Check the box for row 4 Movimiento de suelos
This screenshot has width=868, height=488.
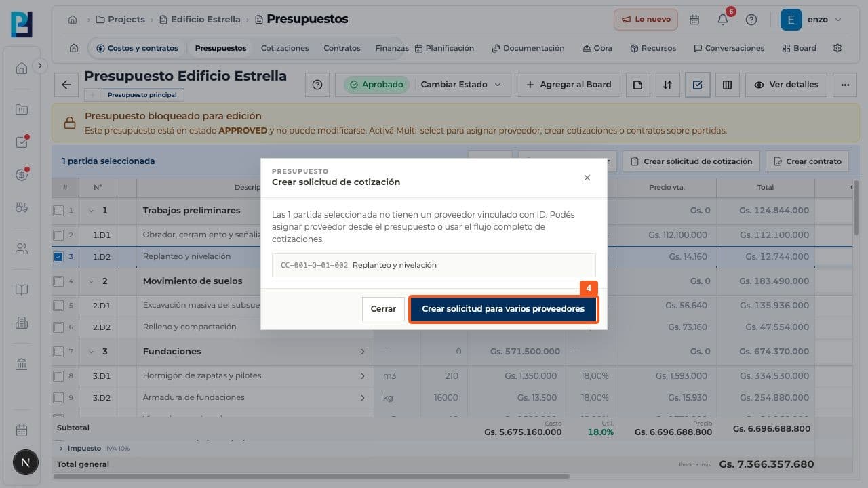click(58, 281)
